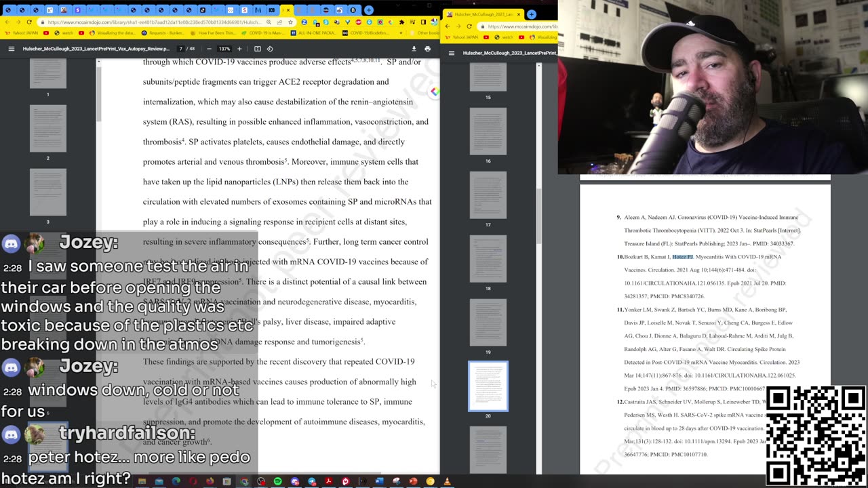Zoom in with the plus button
The height and width of the screenshot is (488, 868).
pyautogui.click(x=239, y=49)
